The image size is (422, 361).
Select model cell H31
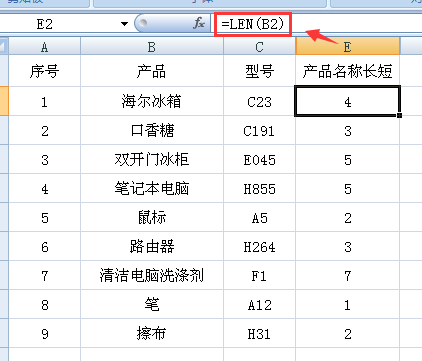pyautogui.click(x=259, y=333)
